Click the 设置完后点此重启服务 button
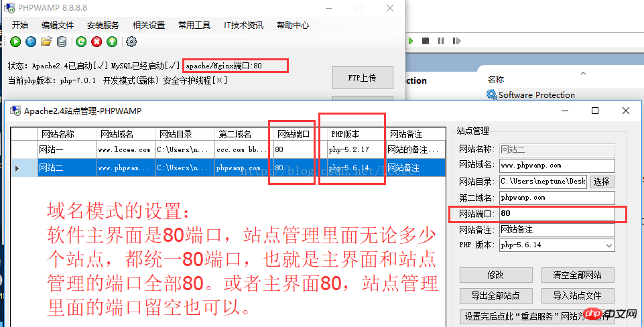The width and height of the screenshot is (644, 327). click(x=537, y=316)
